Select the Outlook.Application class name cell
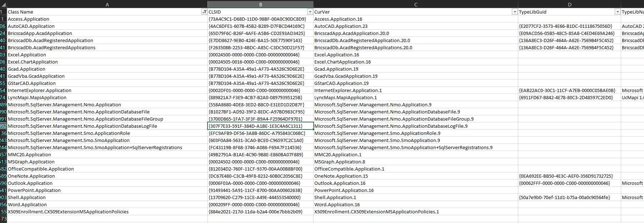Viewport: 644px width, 223px height. tap(107, 183)
